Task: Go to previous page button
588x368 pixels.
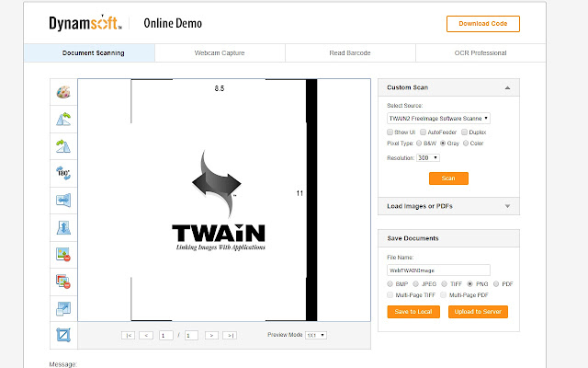Action: pyautogui.click(x=146, y=335)
